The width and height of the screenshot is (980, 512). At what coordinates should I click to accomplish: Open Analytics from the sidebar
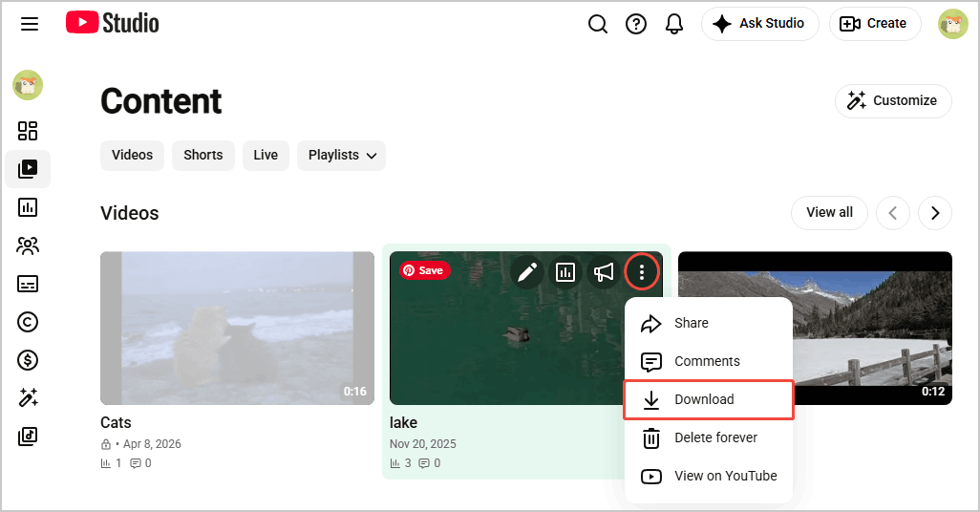[x=28, y=207]
